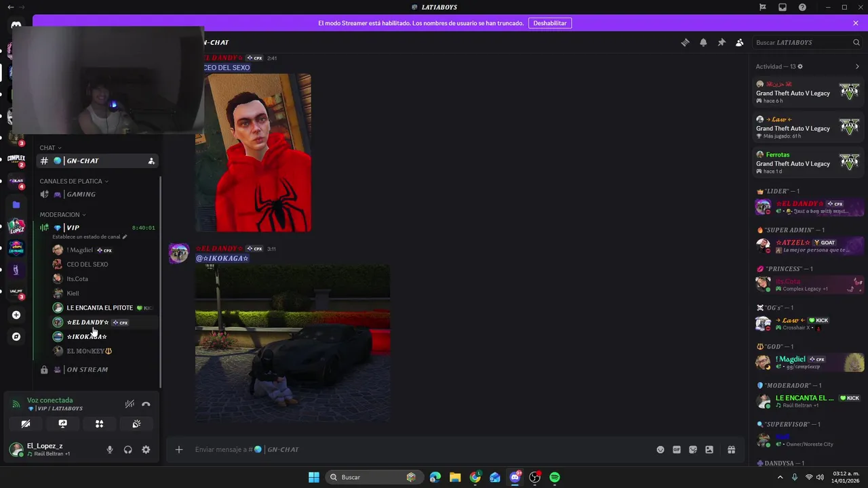
Task: Open File Explorer from the taskbar
Action: point(455,477)
